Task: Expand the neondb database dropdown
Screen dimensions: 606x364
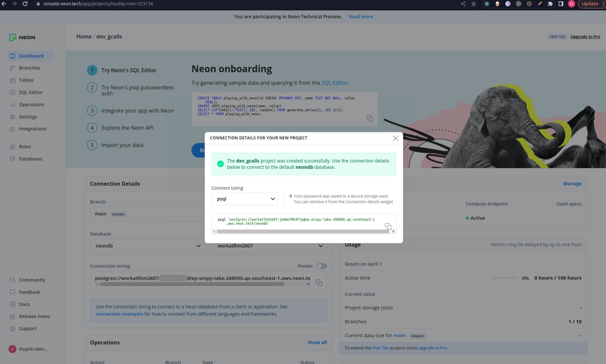Action: coord(147,246)
